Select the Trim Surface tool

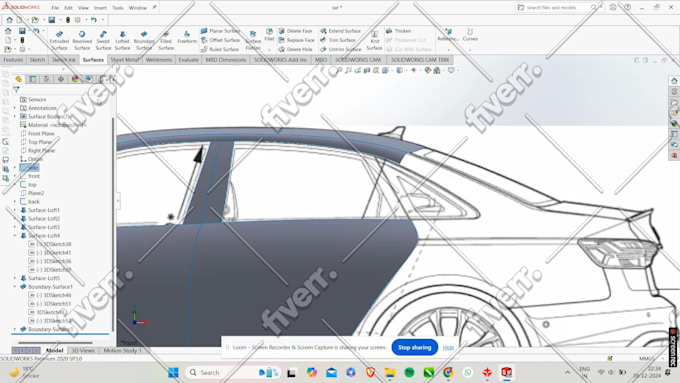338,40
